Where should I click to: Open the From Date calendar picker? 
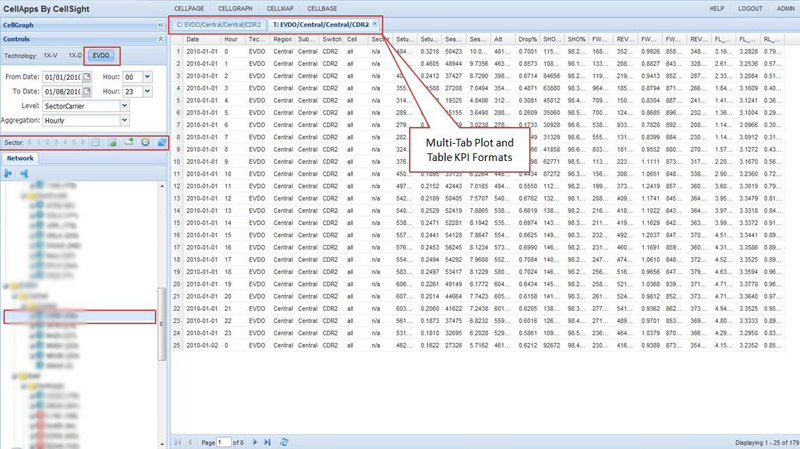click(x=89, y=76)
